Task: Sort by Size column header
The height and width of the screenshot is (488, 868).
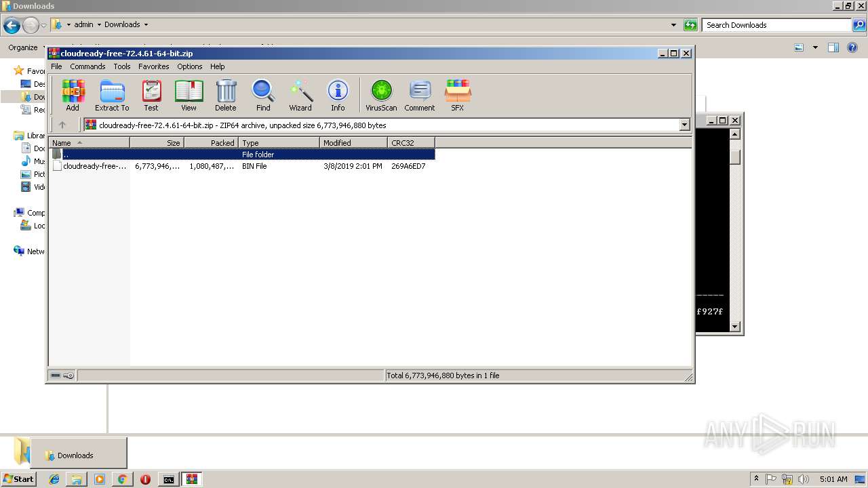Action: click(x=157, y=143)
